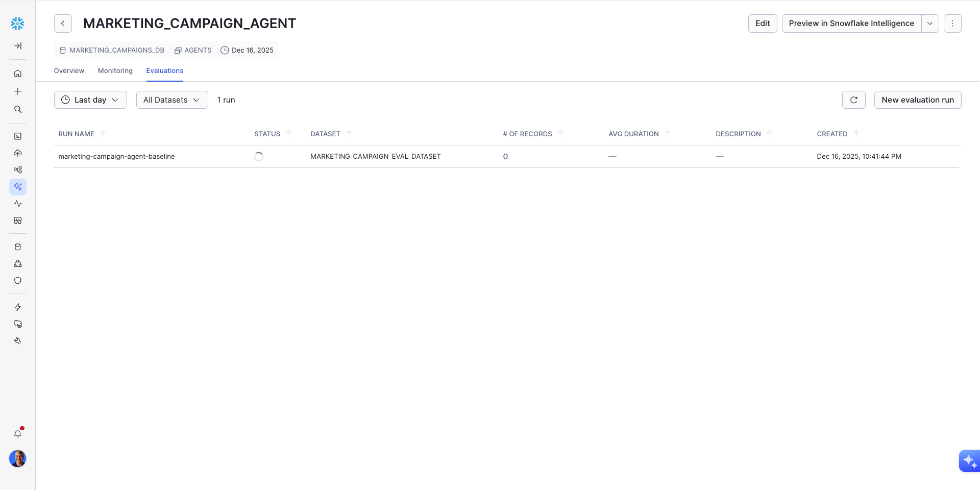Go back using the left chevron button
Image resolution: width=980 pixels, height=490 pixels.
click(x=63, y=23)
